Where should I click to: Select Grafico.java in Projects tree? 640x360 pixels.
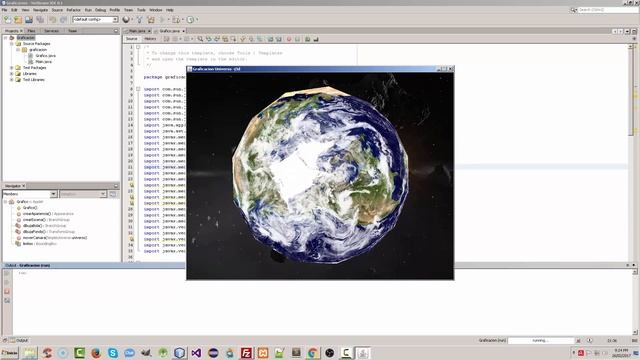(45, 56)
